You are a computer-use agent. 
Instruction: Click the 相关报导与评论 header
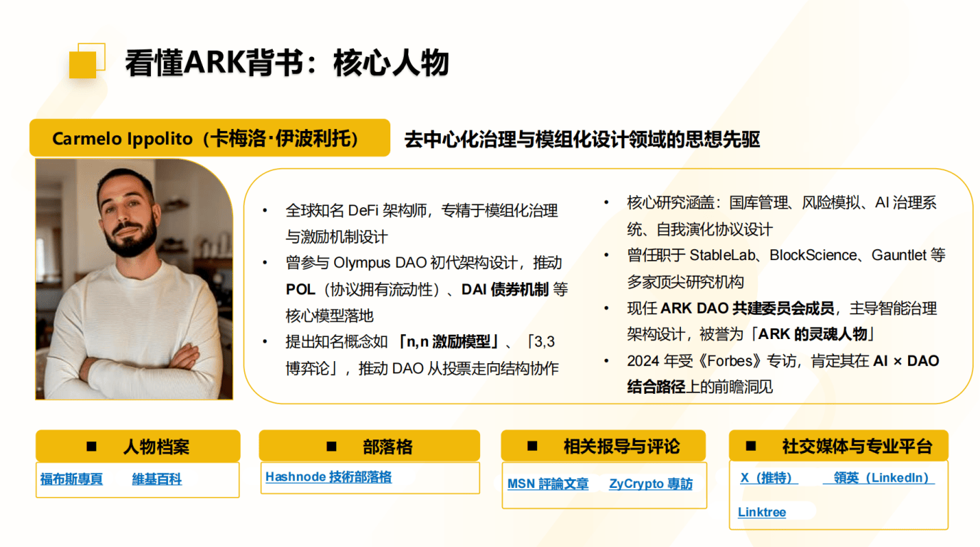click(x=603, y=447)
